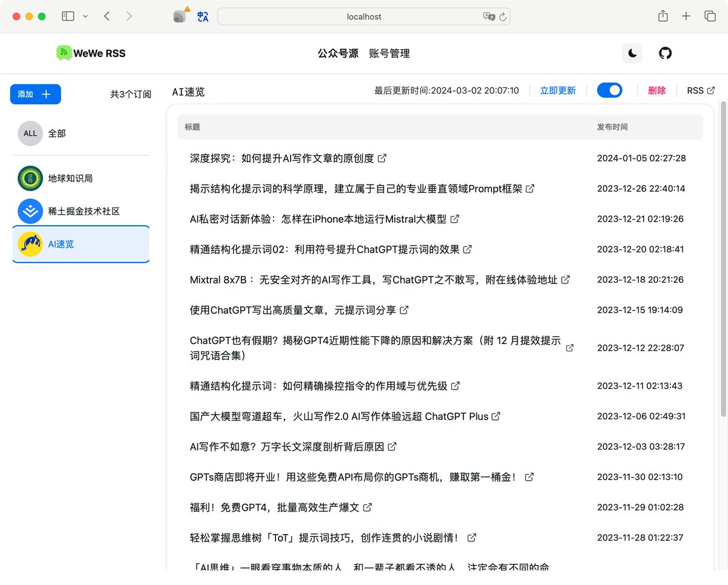The width and height of the screenshot is (728, 585).
Task: Open article 福利！免费GPT4，批量高效生产爆文
Action: pos(275,507)
